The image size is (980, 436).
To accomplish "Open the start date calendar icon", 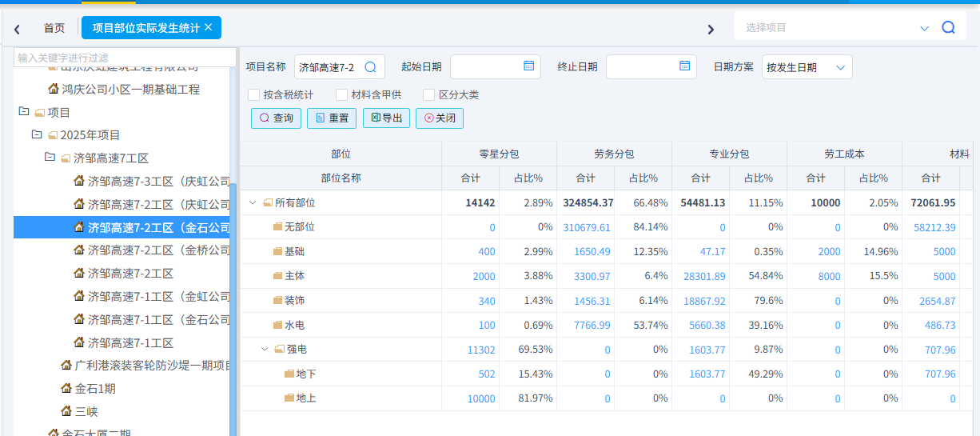I will coord(528,66).
